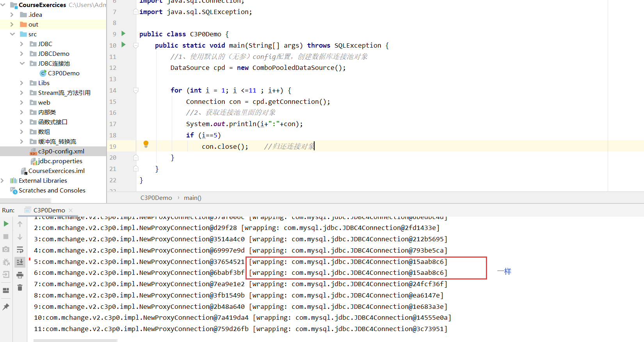
Task: Toggle soft-wrap for the console output
Action: (x=20, y=249)
